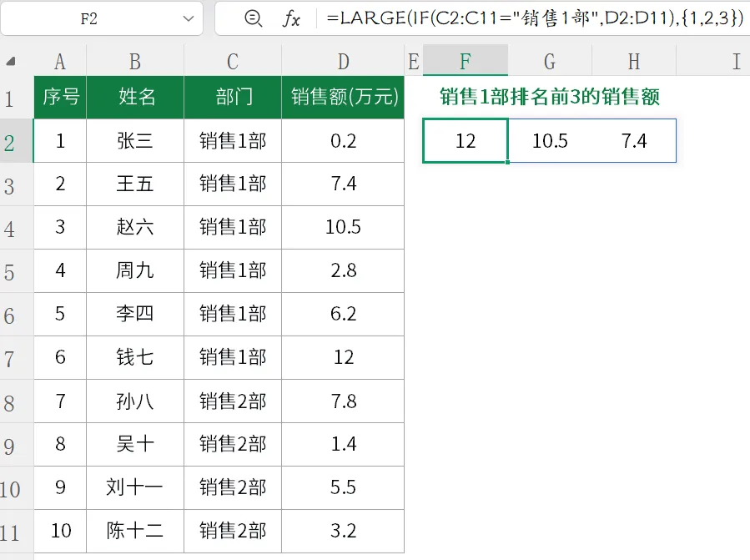Click the 姓名 header cell
Screen dimensions: 750x560
click(x=135, y=97)
